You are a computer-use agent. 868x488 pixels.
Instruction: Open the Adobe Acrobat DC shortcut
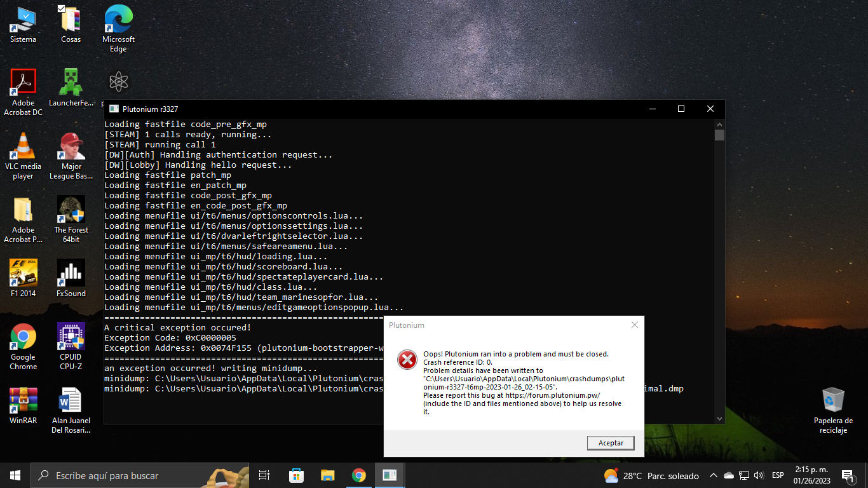tap(24, 92)
